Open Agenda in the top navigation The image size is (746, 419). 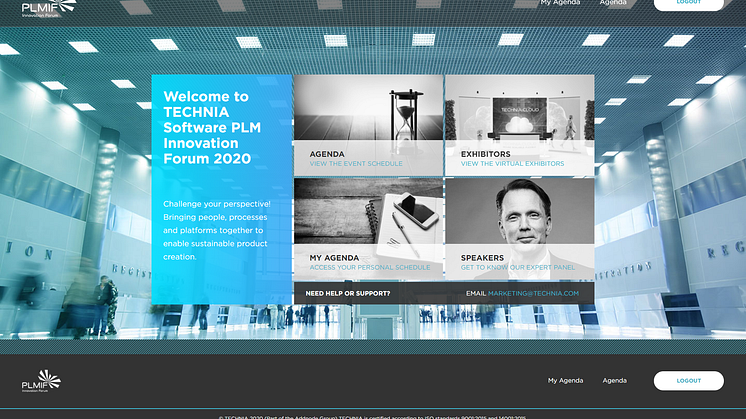coord(613,2)
